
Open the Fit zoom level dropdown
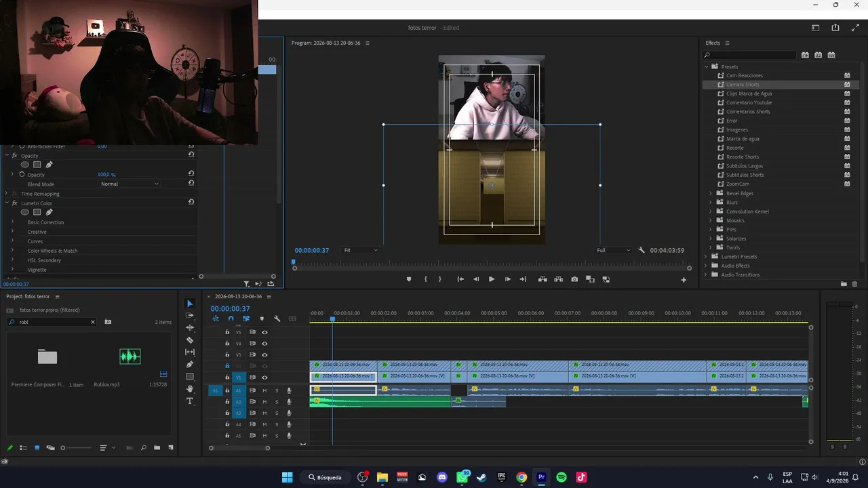coord(360,250)
